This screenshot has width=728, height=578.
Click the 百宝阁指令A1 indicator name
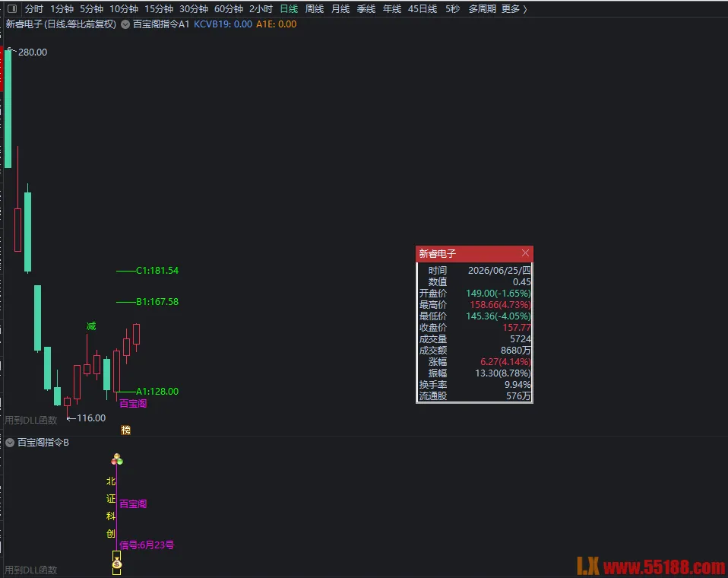point(161,24)
